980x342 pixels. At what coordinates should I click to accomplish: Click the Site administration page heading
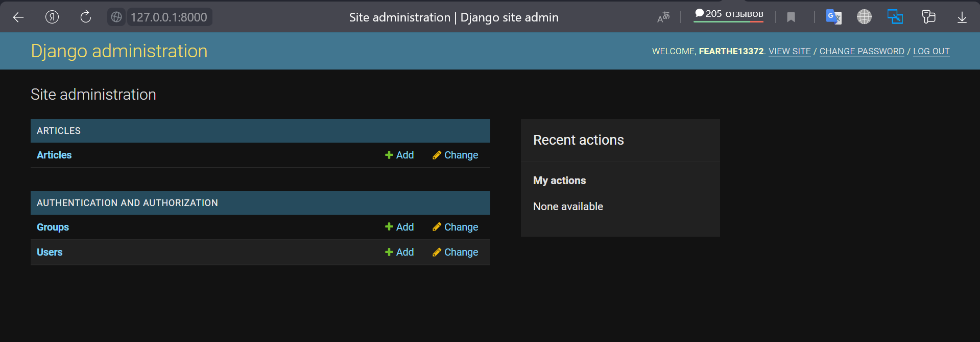(93, 95)
